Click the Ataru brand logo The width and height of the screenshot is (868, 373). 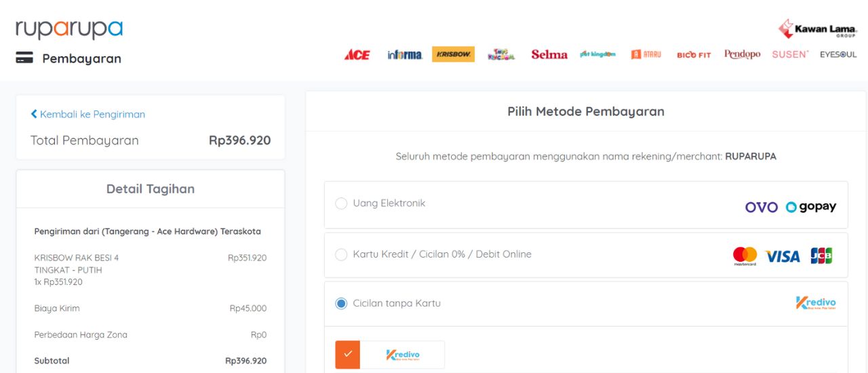point(646,55)
